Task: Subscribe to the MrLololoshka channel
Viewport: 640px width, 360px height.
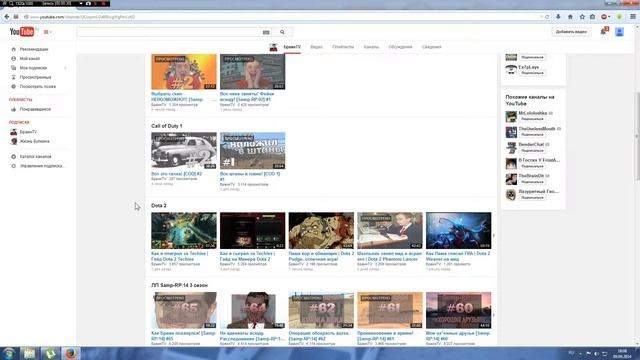Action: [x=532, y=119]
